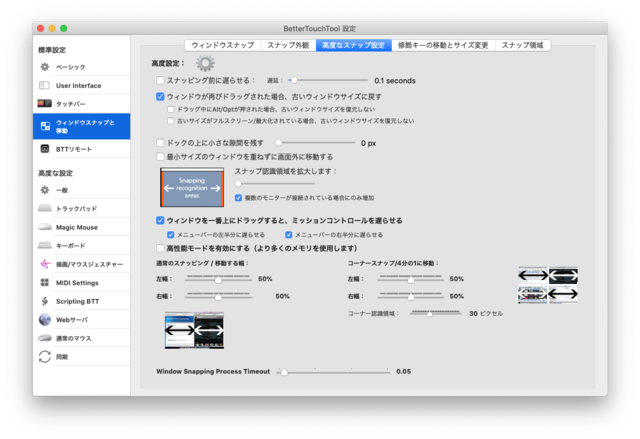Click the left/right half snapping preview thumbnail
Image resolution: width=640 pixels, height=439 pixels.
pyautogui.click(x=194, y=330)
